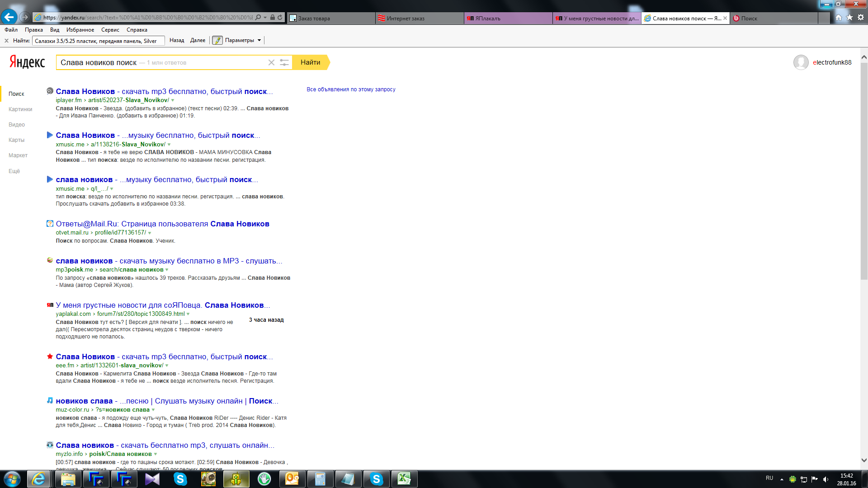Open the Outlook taskbar icon
This screenshot has height=488, width=868.
point(292,479)
